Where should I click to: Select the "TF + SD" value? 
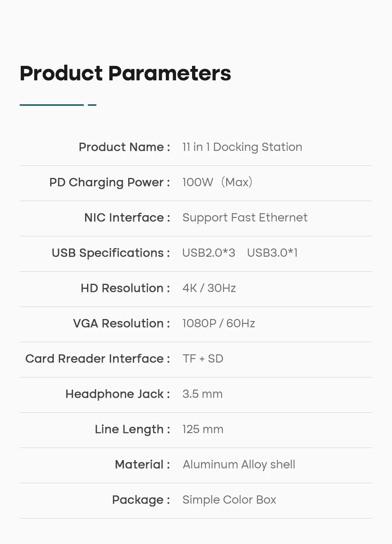pos(203,359)
